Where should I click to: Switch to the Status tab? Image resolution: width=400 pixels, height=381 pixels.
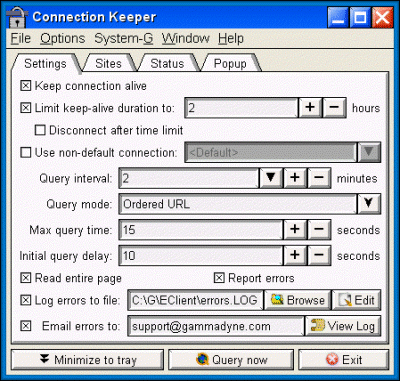click(x=167, y=63)
